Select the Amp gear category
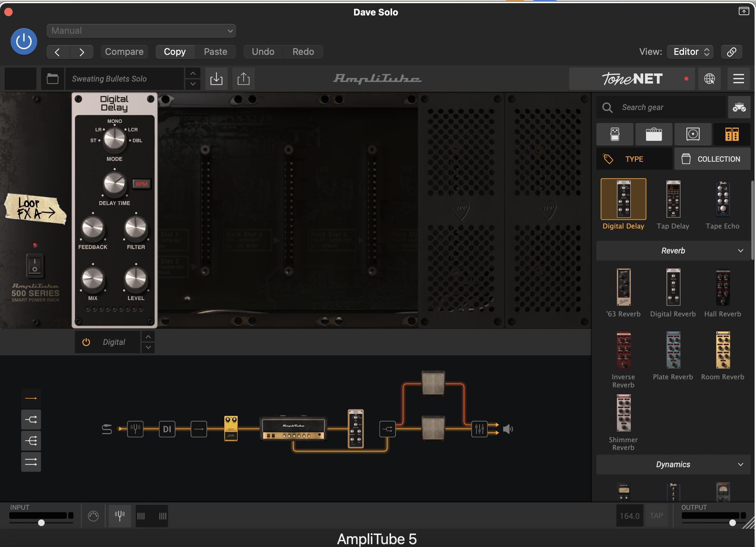Viewport: 756px width, 547px height. (x=654, y=134)
